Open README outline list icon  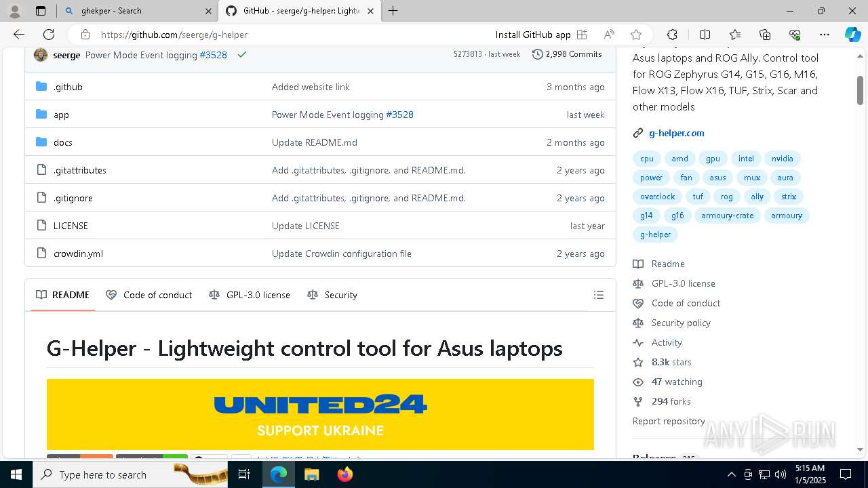598,295
